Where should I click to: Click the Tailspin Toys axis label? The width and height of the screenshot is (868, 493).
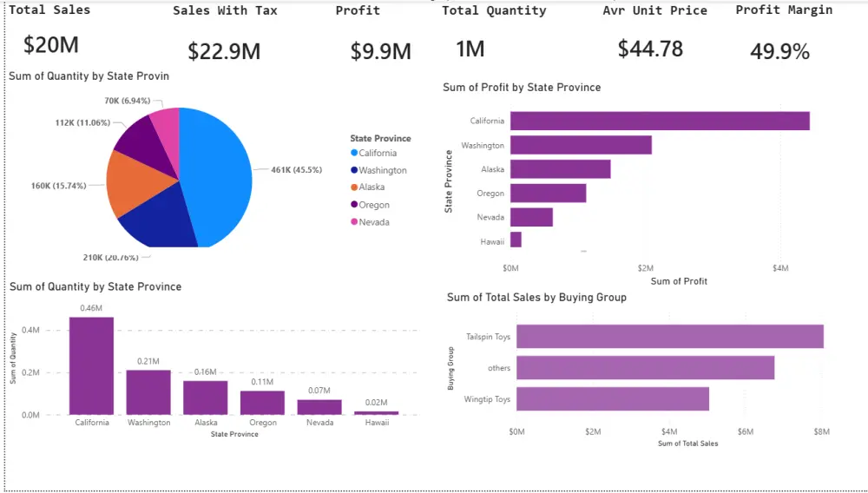click(488, 337)
